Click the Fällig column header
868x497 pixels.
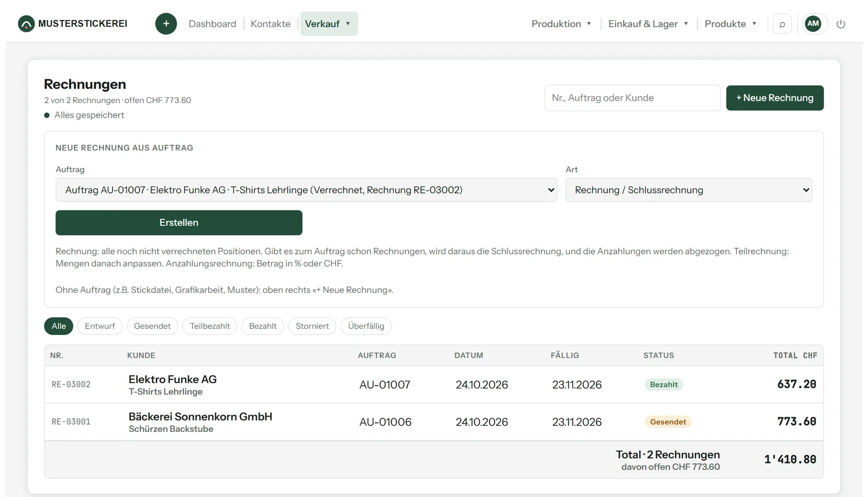(x=565, y=355)
